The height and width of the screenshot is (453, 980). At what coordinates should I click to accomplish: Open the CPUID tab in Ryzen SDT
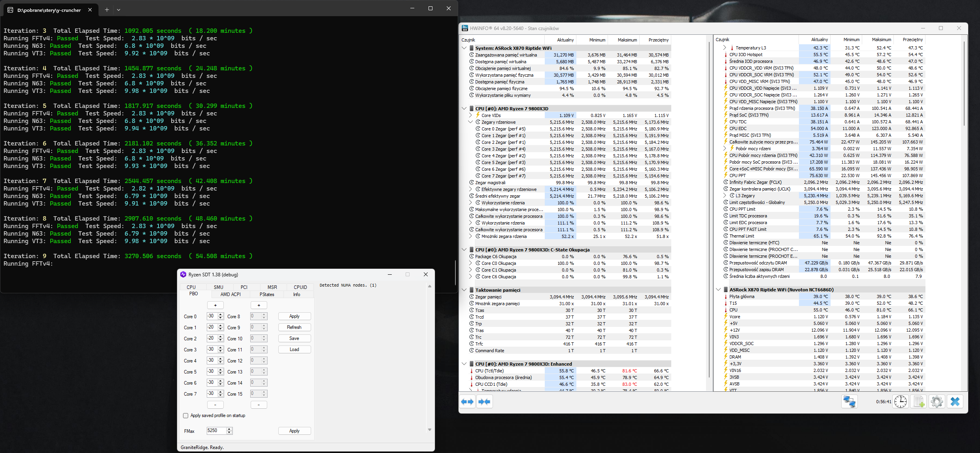click(x=300, y=287)
